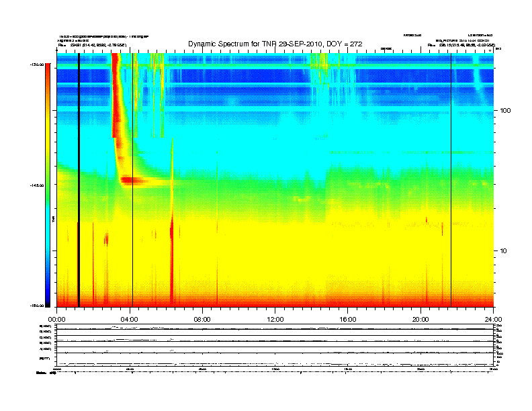Click the -130.00 color scale label
The width and height of the screenshot is (532, 411).
37,64
